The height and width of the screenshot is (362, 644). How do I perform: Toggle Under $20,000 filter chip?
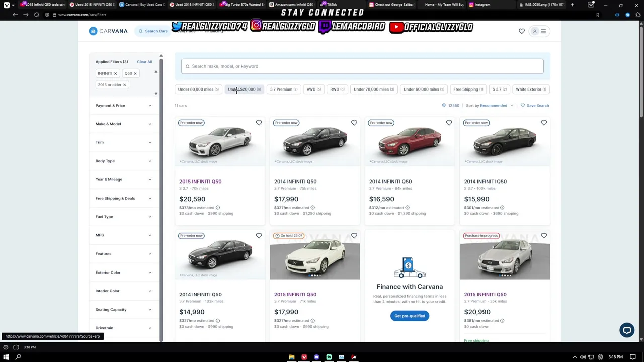tap(244, 89)
